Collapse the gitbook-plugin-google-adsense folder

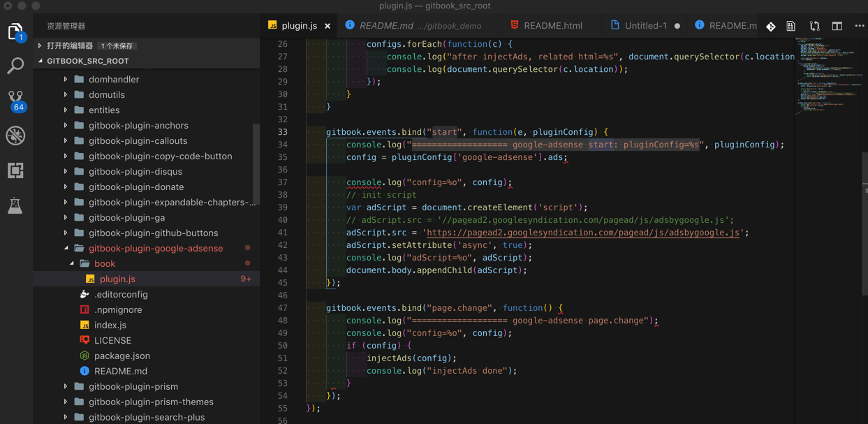(x=155, y=248)
